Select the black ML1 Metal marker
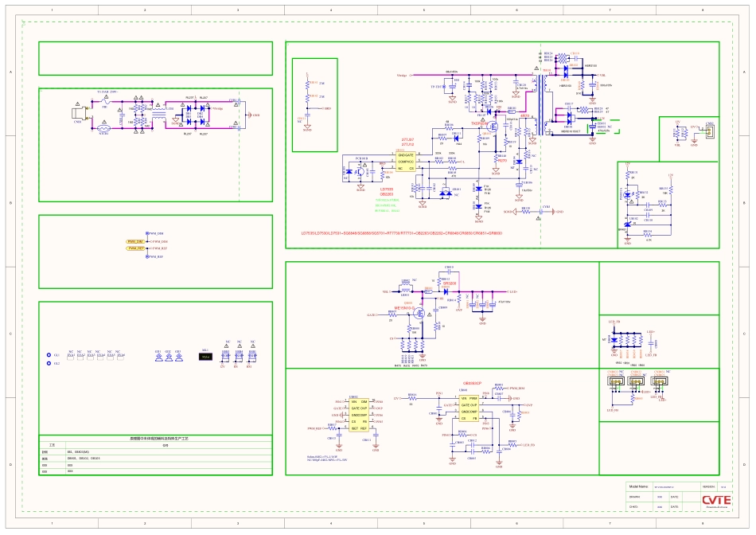 (205, 357)
